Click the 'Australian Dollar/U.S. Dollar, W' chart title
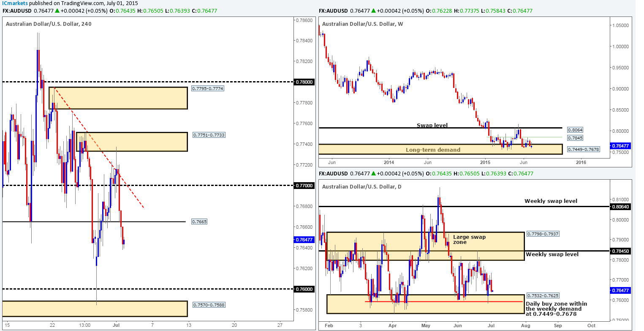This screenshot has height=331, width=644. click(362, 24)
